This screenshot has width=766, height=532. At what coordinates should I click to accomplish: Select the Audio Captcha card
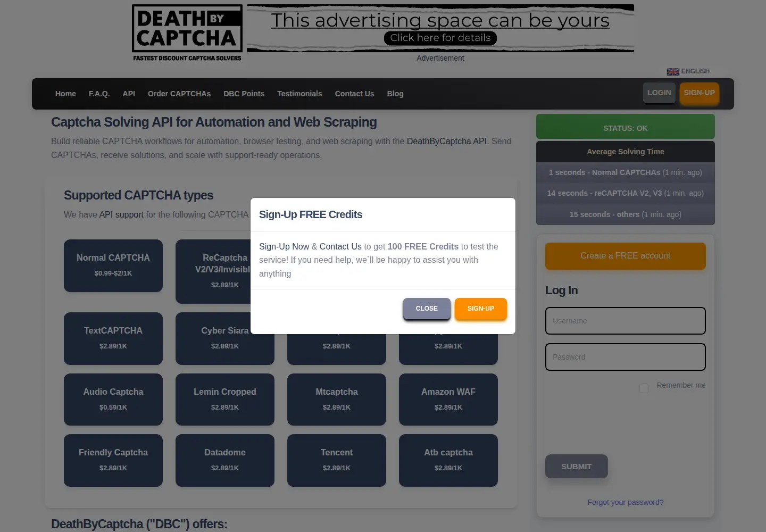(x=113, y=400)
